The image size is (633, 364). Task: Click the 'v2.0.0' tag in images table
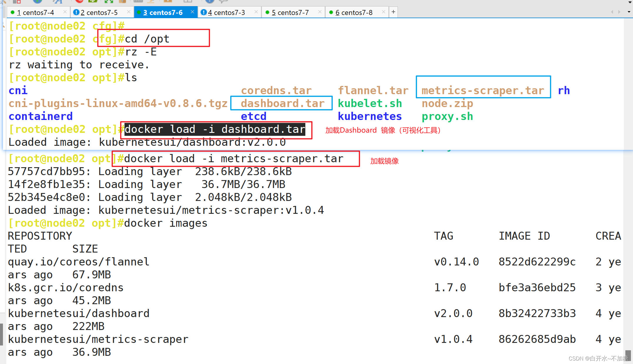[x=453, y=314]
